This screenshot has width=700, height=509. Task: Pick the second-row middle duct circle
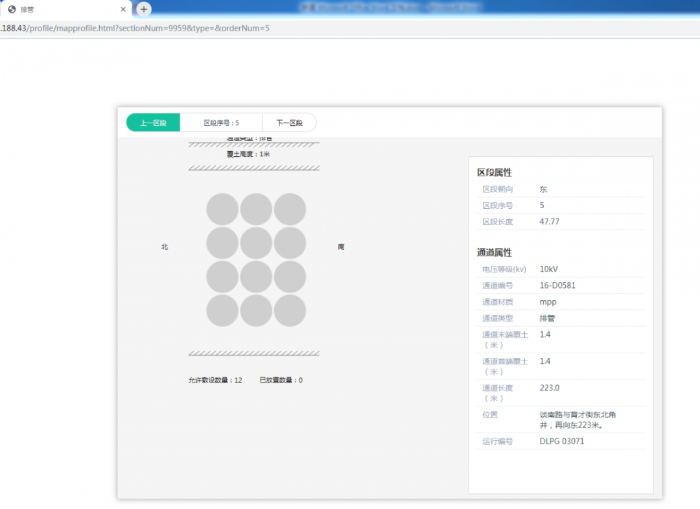(256, 243)
